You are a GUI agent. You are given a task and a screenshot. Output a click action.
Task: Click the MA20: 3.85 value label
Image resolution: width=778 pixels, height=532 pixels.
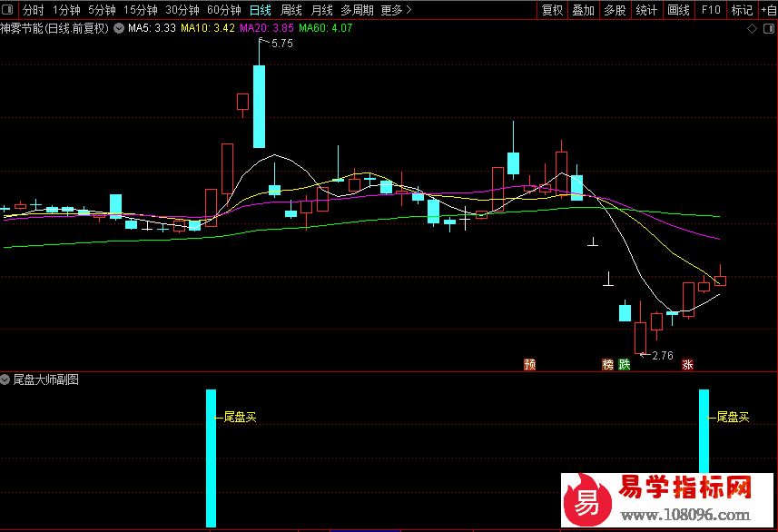[x=267, y=28]
